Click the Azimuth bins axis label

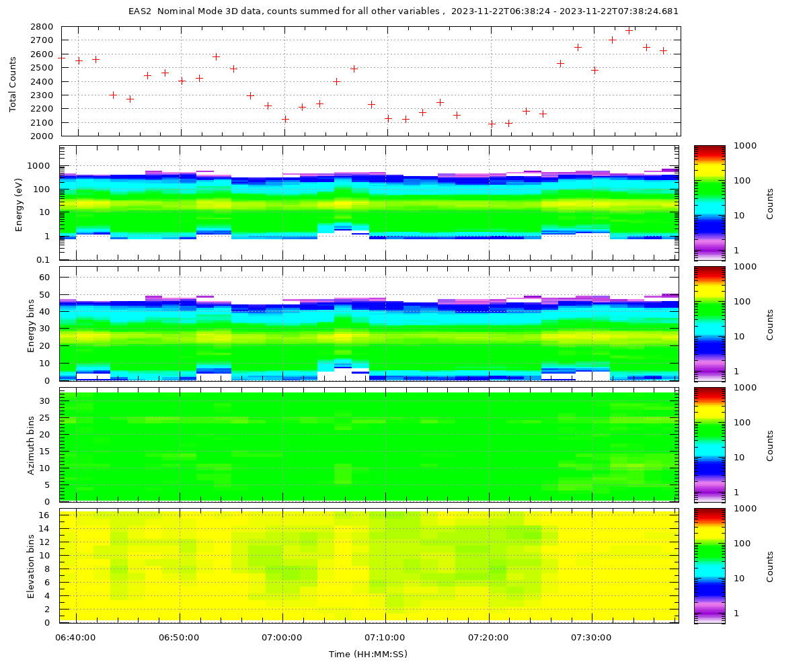[30, 444]
